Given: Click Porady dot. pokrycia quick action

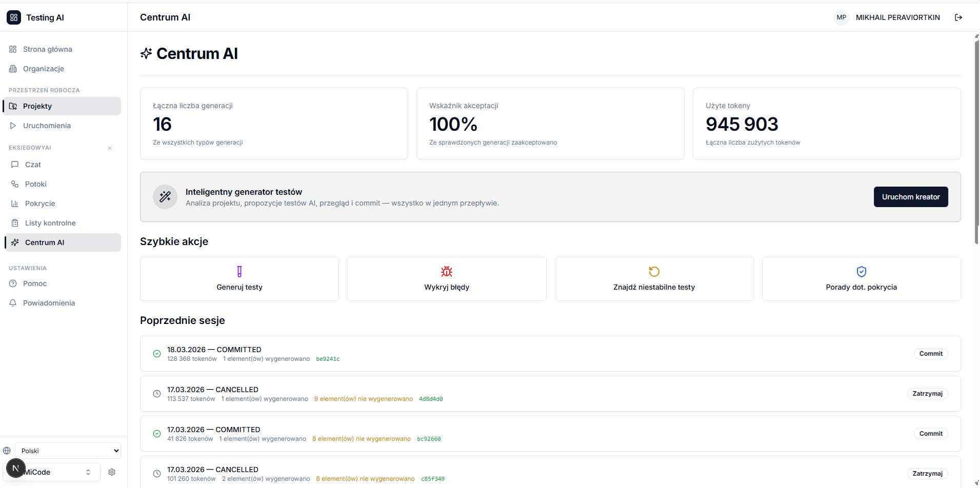Looking at the screenshot, I should point(862,279).
